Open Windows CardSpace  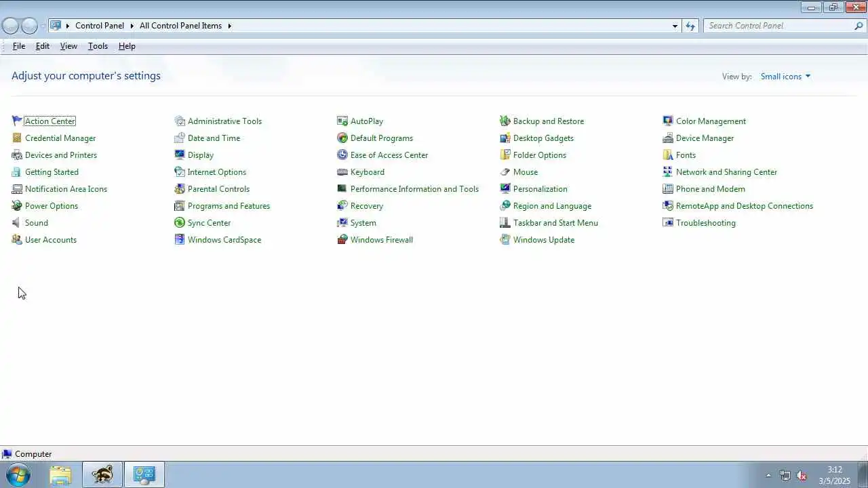[224, 240]
